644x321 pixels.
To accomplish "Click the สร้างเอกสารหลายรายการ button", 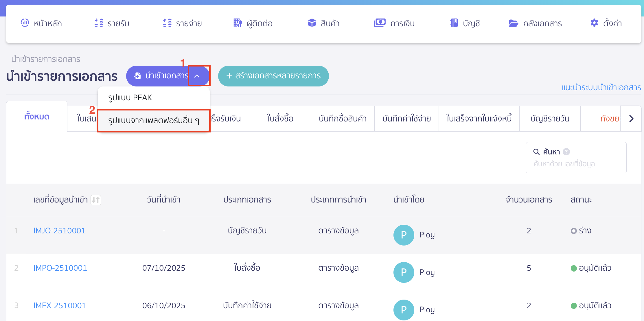I will click(x=273, y=76).
